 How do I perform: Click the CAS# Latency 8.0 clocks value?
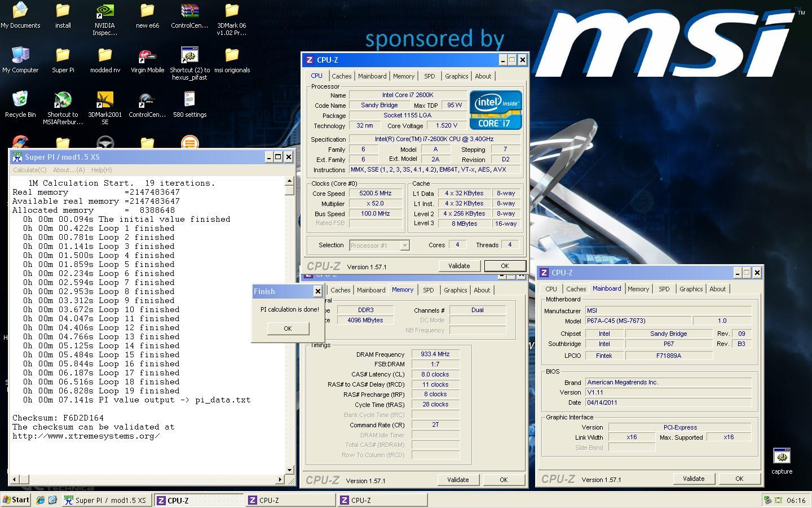[435, 374]
